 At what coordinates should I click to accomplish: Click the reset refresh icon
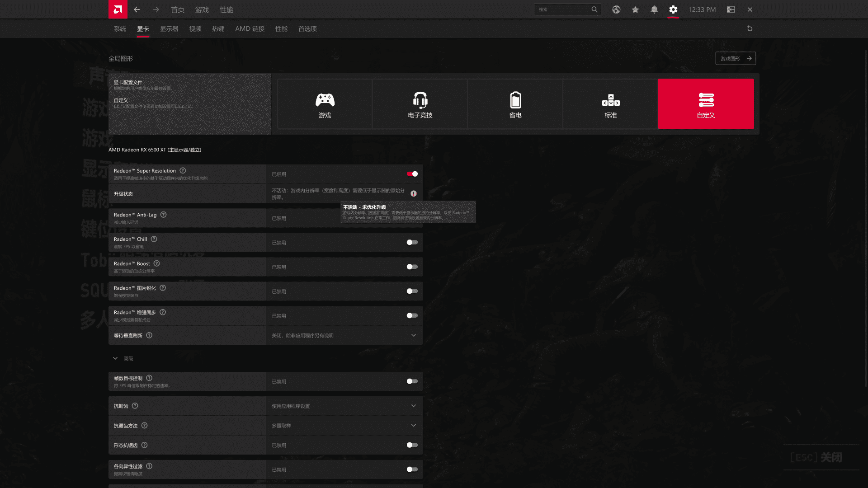coord(750,28)
